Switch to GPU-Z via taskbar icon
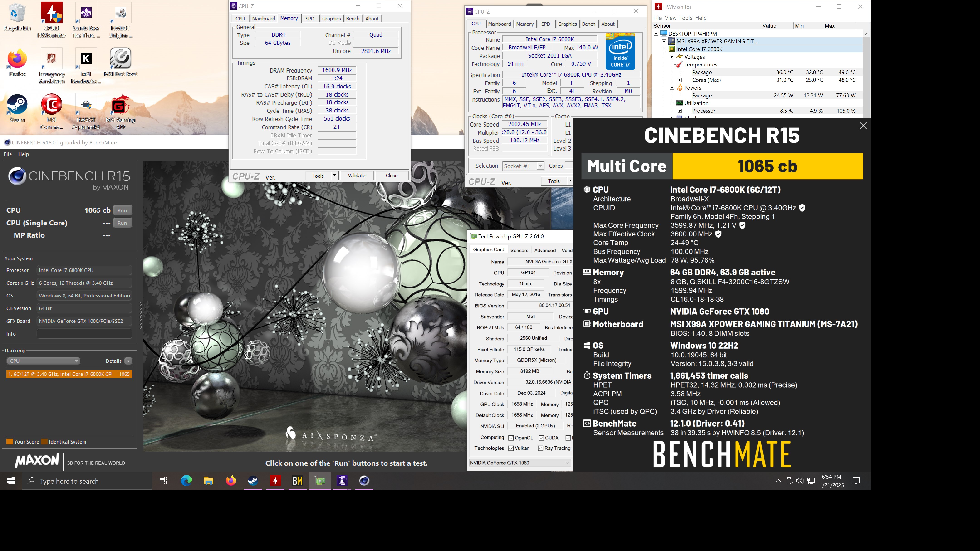 click(320, 481)
